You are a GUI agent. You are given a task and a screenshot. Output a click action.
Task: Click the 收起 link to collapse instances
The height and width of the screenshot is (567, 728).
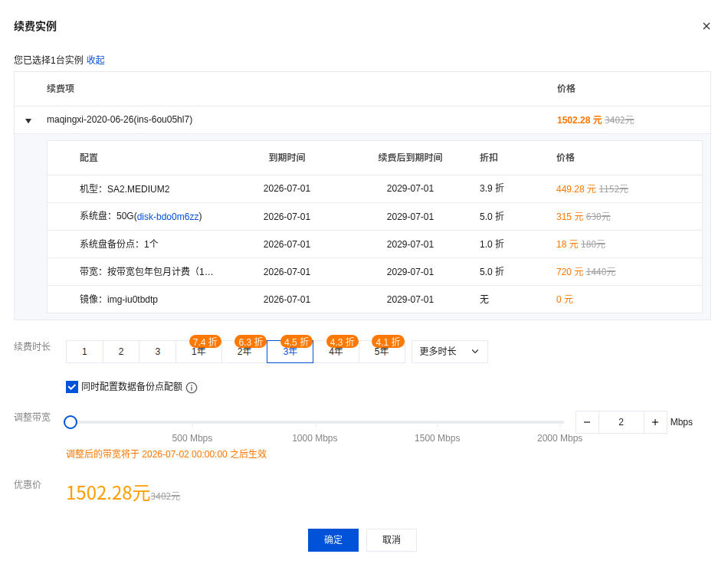(96, 60)
